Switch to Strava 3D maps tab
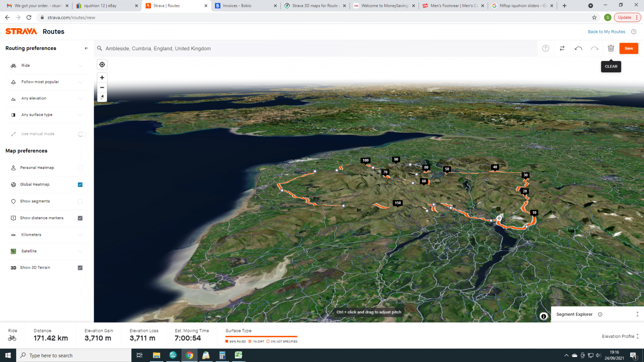This screenshot has height=362, width=644. tap(315, 6)
